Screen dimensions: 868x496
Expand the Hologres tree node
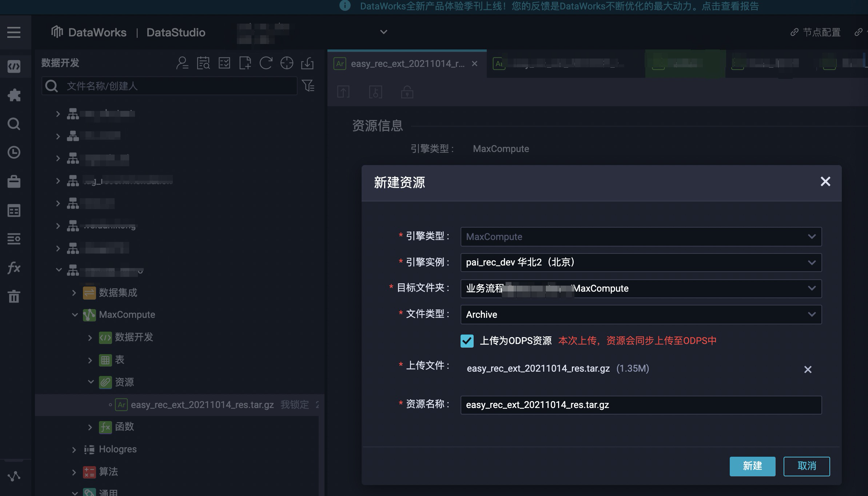(74, 450)
